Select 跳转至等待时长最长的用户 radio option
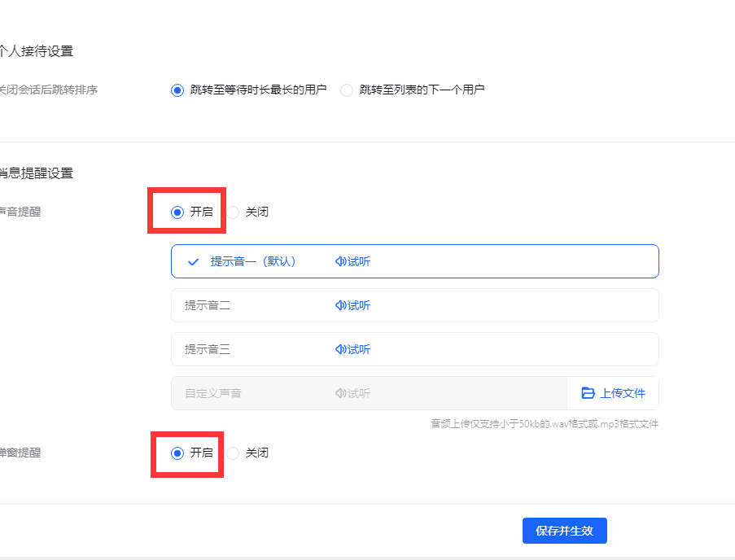Image resolution: width=735 pixels, height=560 pixels. 177,90
